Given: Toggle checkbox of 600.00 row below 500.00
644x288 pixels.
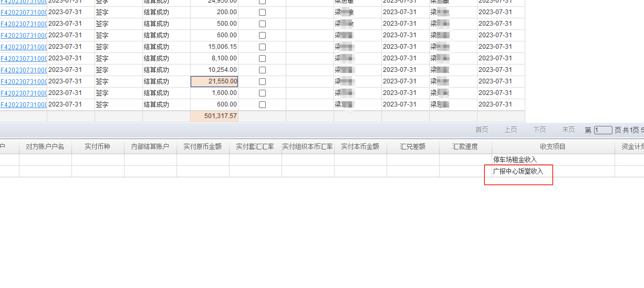Looking at the screenshot, I should click(x=262, y=35).
